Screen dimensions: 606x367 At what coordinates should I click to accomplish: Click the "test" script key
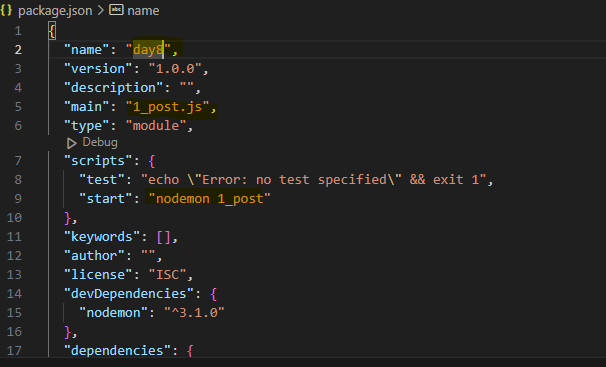[102, 180]
